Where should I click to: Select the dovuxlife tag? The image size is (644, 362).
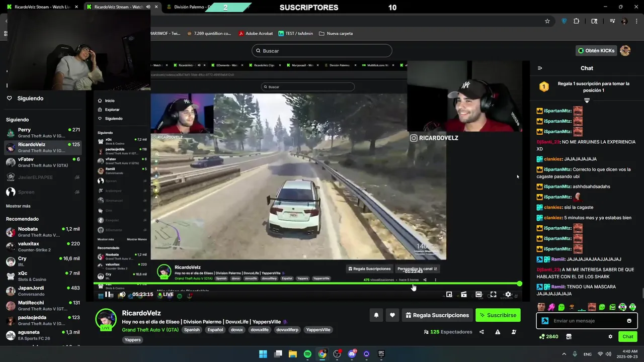point(260,330)
